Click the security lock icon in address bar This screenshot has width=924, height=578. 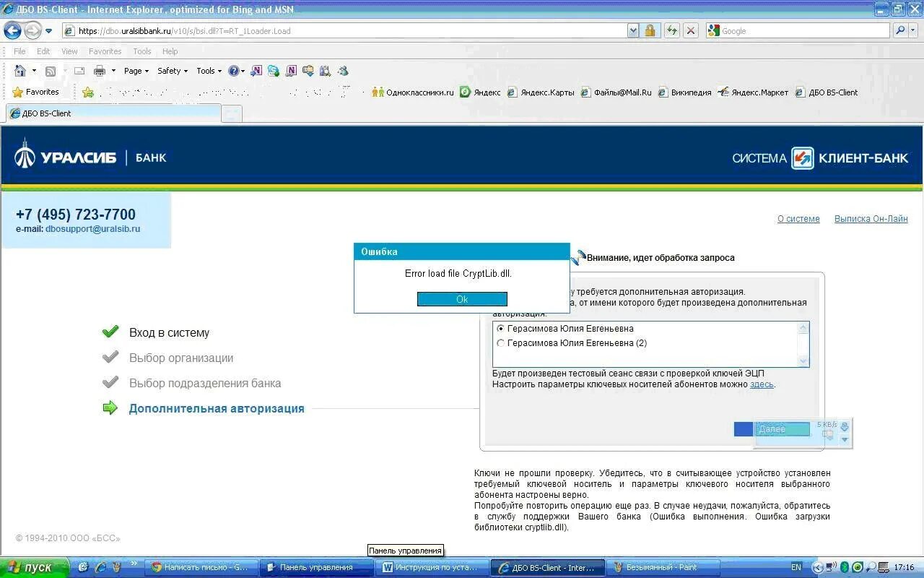pyautogui.click(x=650, y=31)
